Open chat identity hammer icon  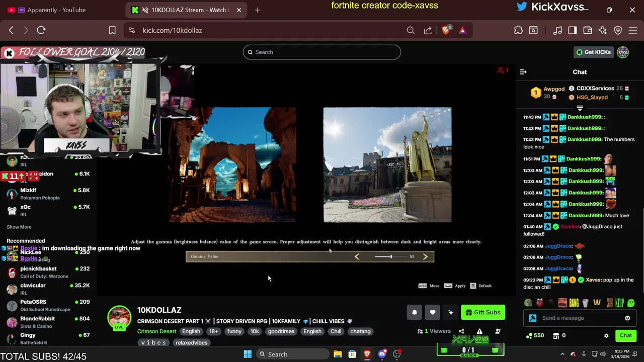coord(533,318)
